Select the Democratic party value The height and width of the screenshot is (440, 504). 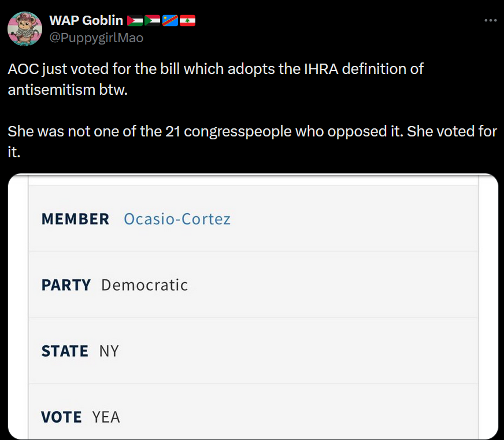point(144,285)
